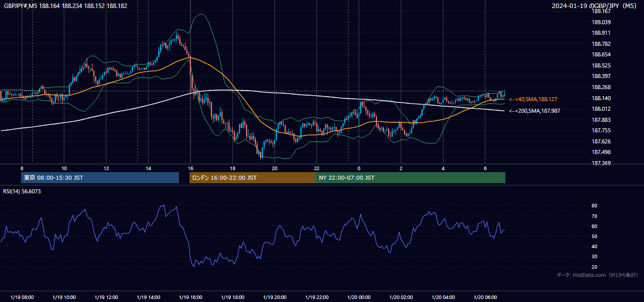Click RSI scale level 60

pyautogui.click(x=594, y=226)
